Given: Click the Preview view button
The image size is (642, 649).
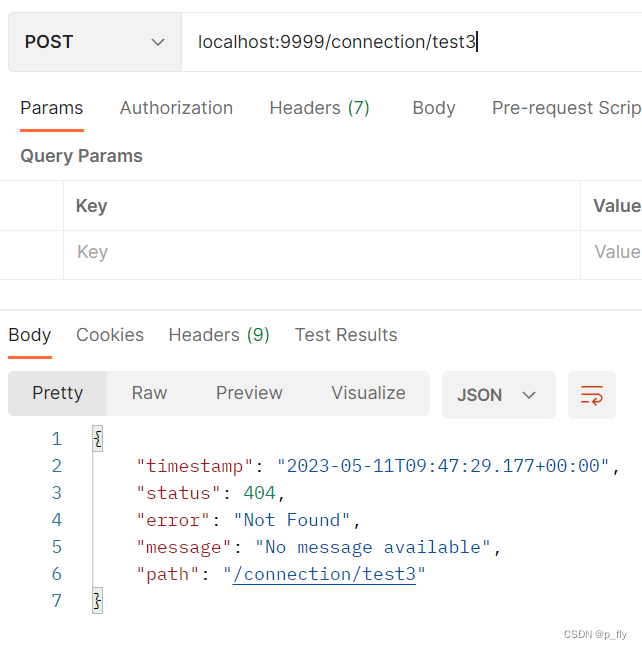Looking at the screenshot, I should pyautogui.click(x=249, y=393).
